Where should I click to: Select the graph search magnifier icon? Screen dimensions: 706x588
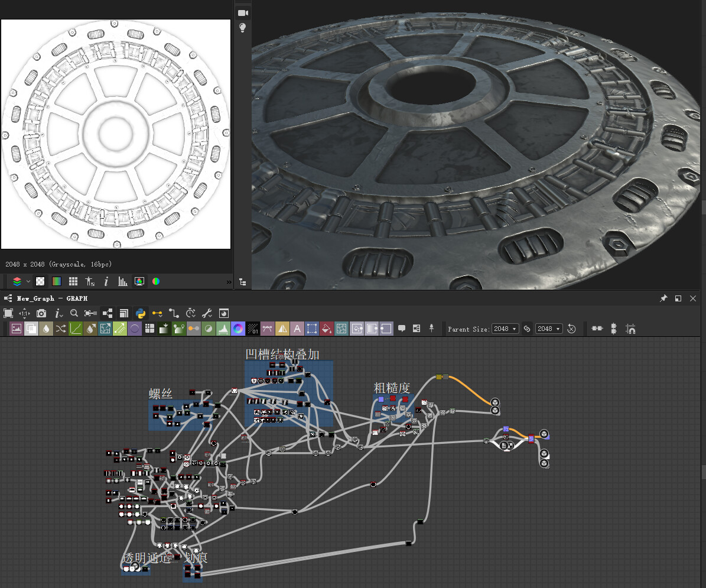[74, 313]
